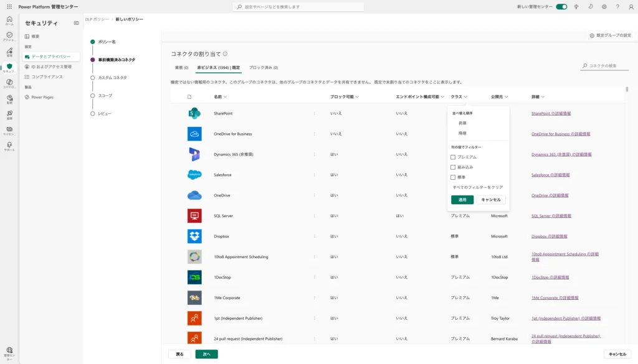
Task: Open more options for SharePoint row
Action: (315, 113)
